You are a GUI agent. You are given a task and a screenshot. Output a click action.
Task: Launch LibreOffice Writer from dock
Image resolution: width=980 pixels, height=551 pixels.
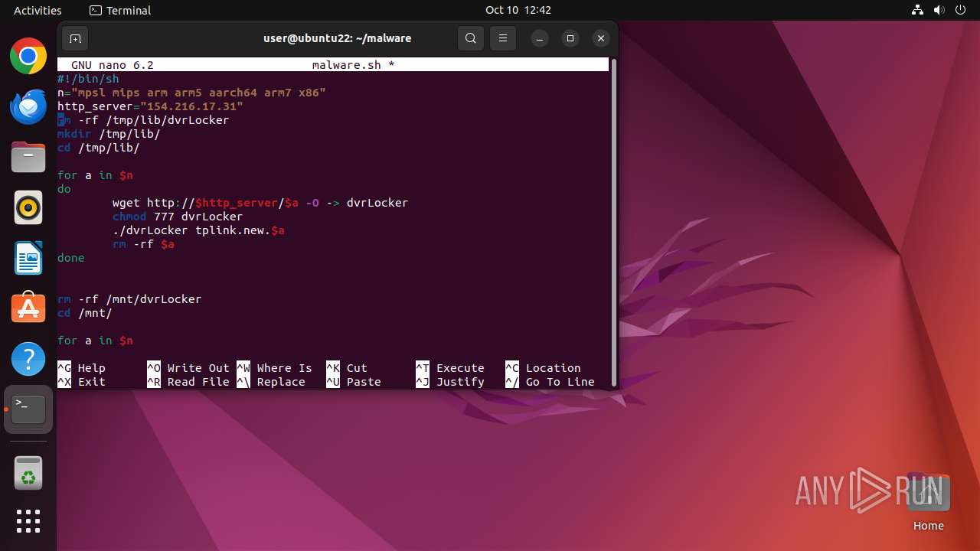click(x=28, y=258)
